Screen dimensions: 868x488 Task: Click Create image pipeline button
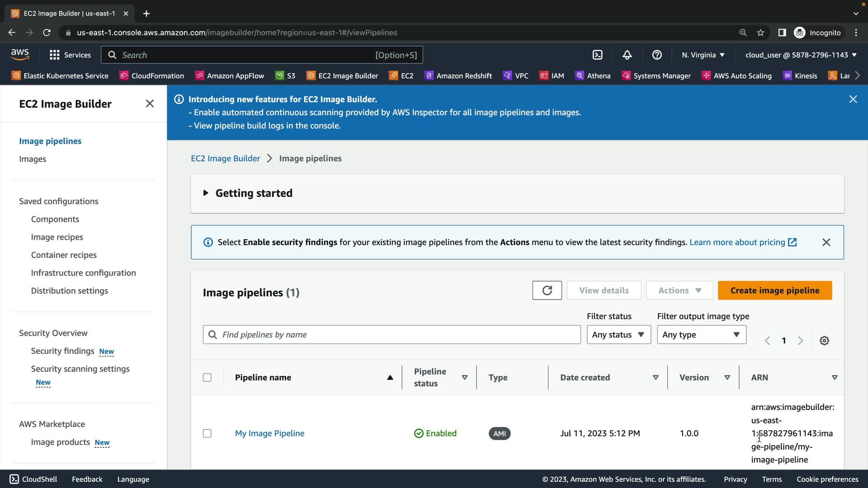coord(774,291)
